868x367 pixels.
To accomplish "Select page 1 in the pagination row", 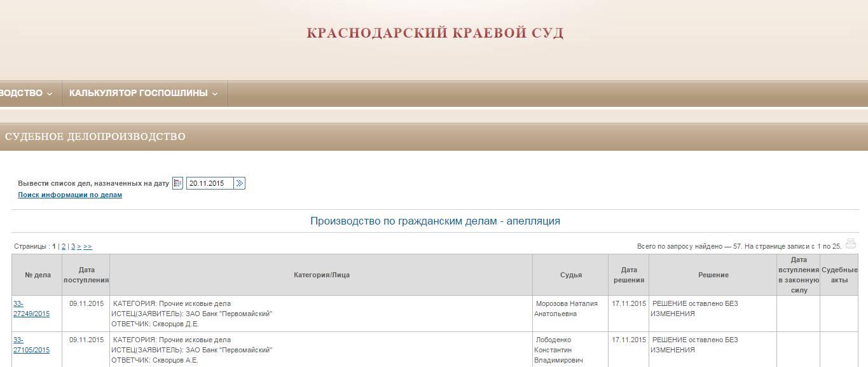I will pyautogui.click(x=54, y=246).
